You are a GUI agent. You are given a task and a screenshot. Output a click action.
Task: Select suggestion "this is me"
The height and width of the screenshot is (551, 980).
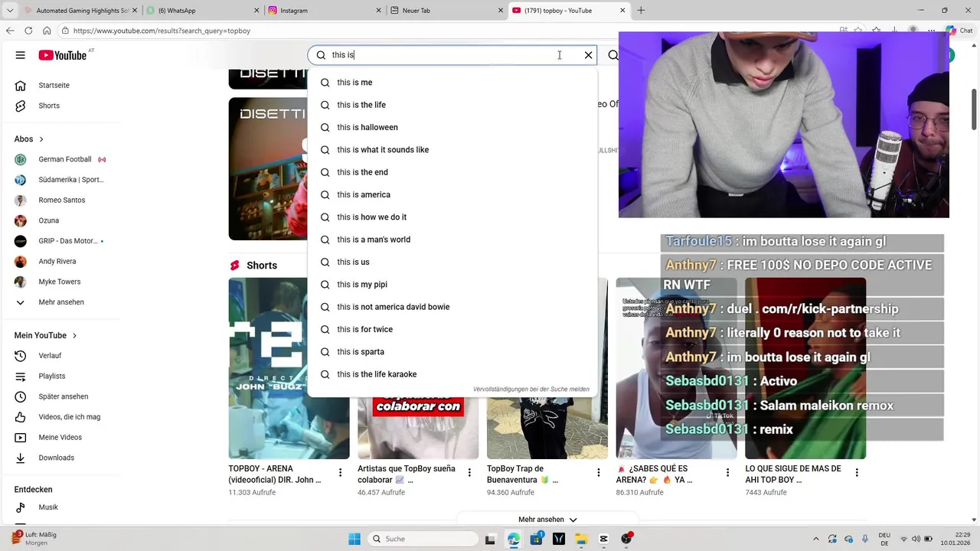point(452,83)
